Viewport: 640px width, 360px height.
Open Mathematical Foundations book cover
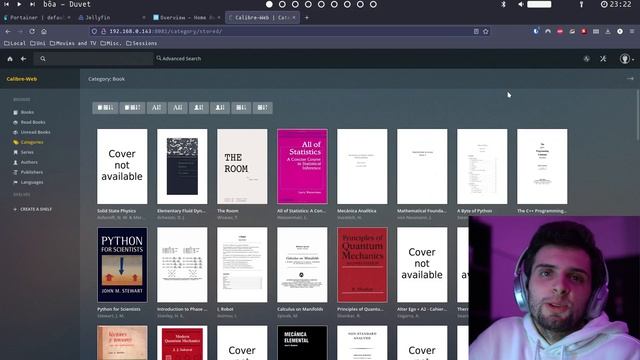click(x=422, y=167)
